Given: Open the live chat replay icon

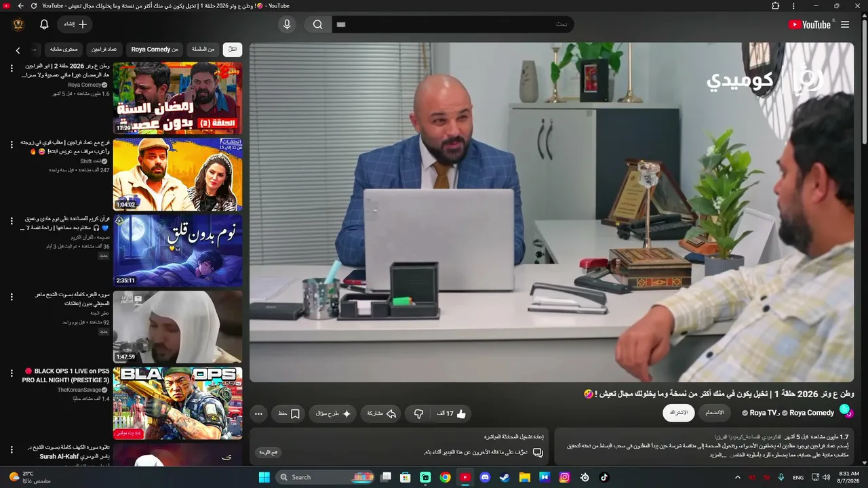Looking at the screenshot, I should 538,452.
